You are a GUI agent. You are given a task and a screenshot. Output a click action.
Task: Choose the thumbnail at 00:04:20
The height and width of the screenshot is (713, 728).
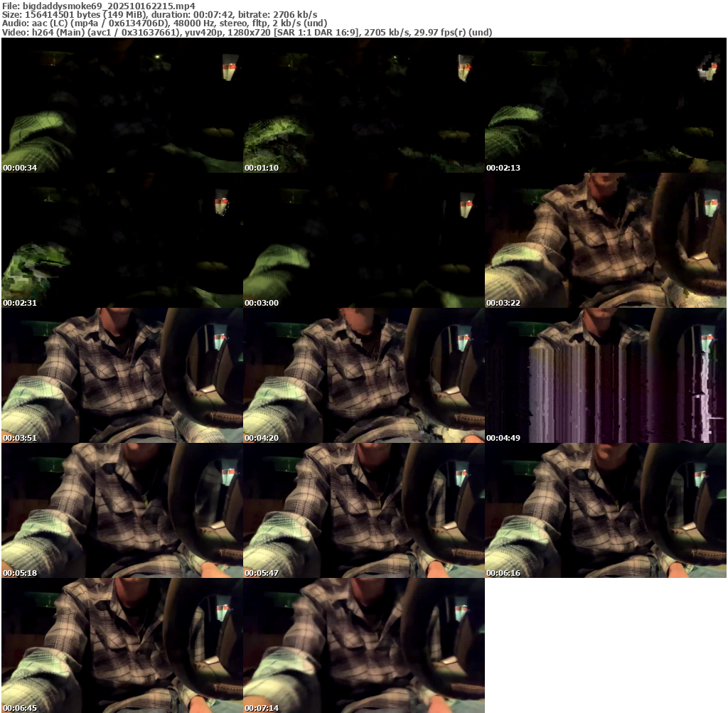point(363,375)
